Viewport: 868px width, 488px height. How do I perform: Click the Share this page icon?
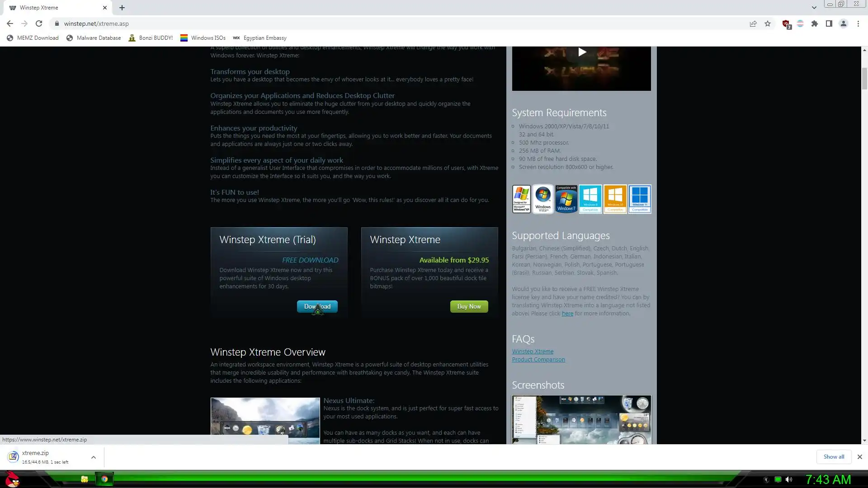click(753, 23)
